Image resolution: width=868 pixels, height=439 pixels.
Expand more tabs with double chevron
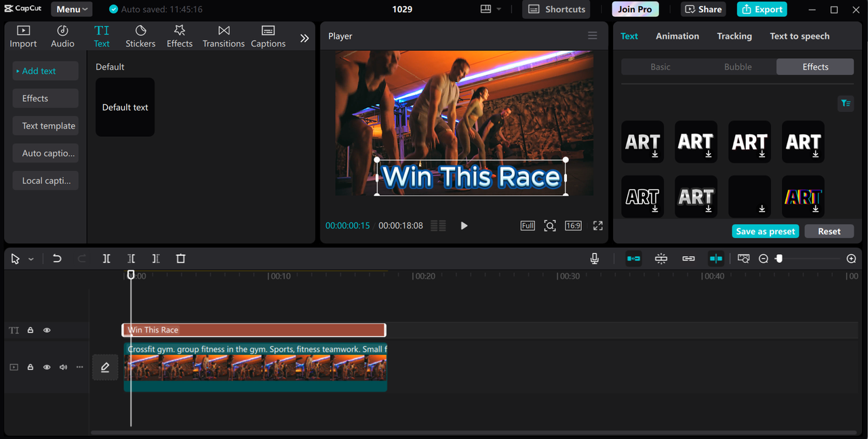(x=304, y=38)
